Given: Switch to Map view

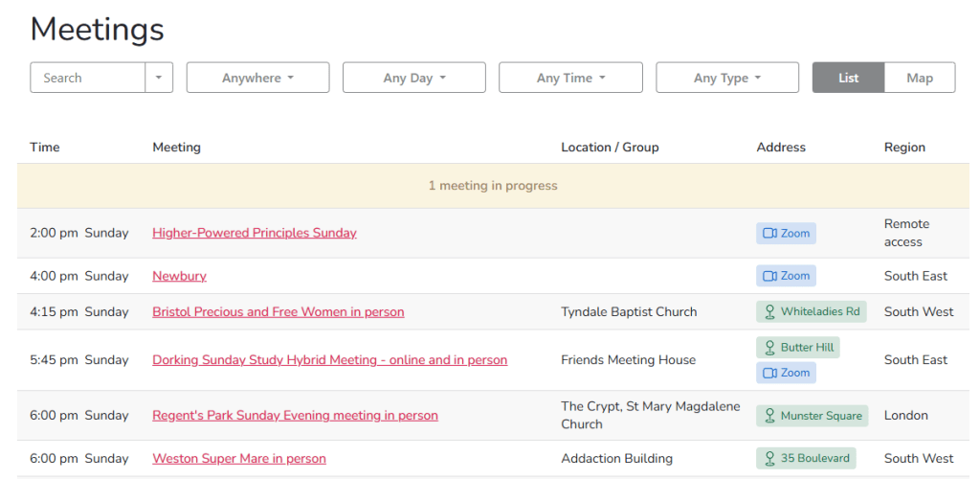Looking at the screenshot, I should click(919, 78).
